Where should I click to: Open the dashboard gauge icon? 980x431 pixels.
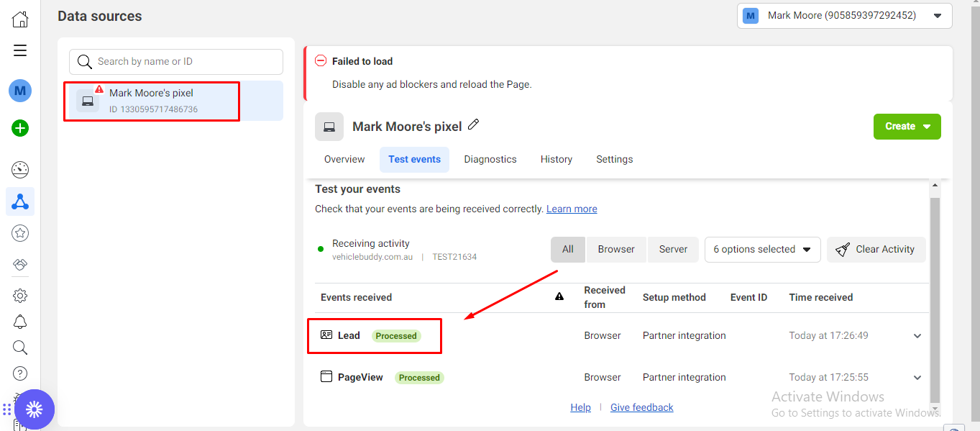click(x=20, y=170)
